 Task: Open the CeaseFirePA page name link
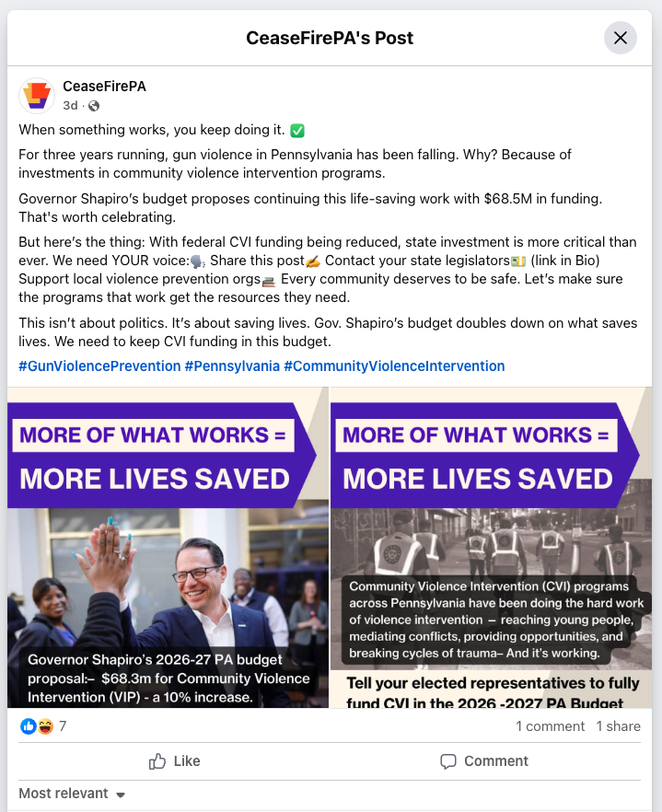point(104,87)
